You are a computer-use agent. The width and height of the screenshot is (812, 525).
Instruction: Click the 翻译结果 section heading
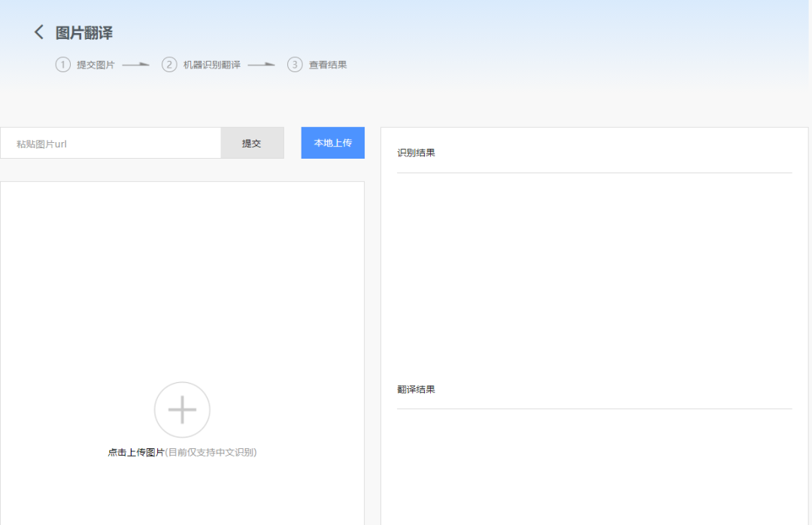[x=416, y=390]
